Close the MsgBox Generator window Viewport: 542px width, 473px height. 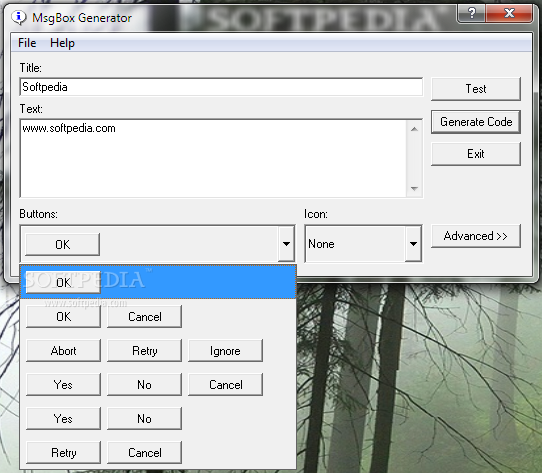coord(509,14)
